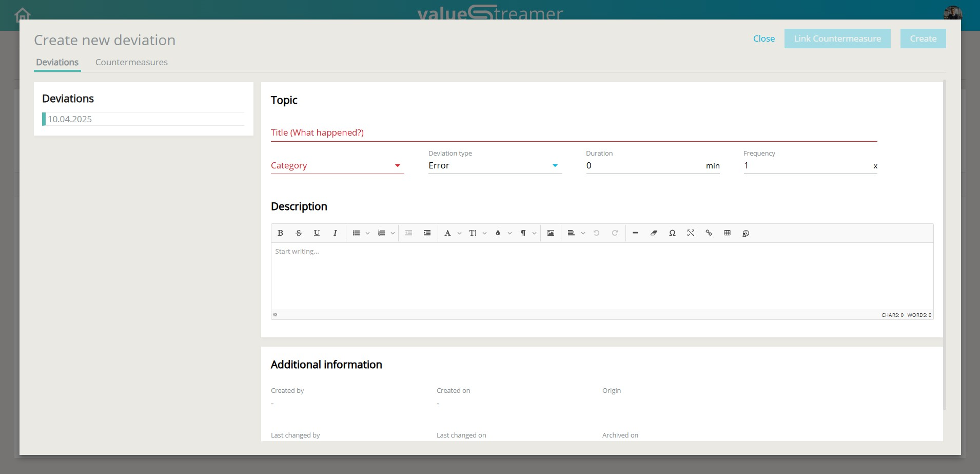This screenshot has width=980, height=474.
Task: Increase text indent
Action: pos(427,233)
